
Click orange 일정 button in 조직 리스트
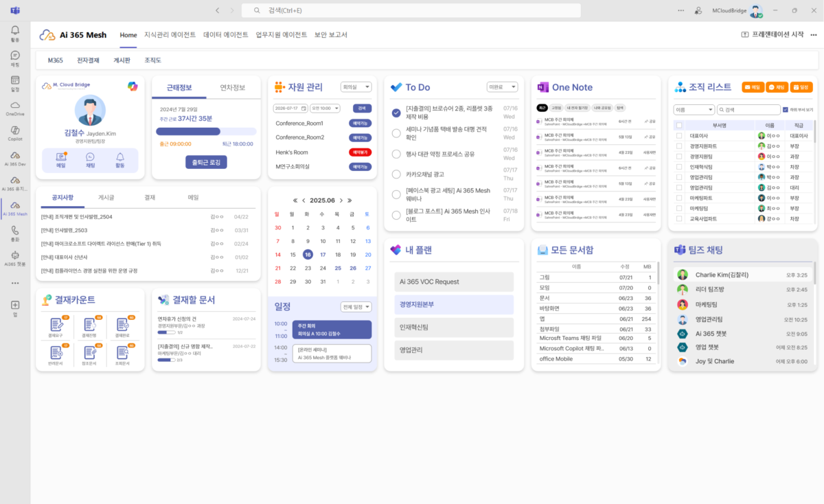tap(801, 87)
